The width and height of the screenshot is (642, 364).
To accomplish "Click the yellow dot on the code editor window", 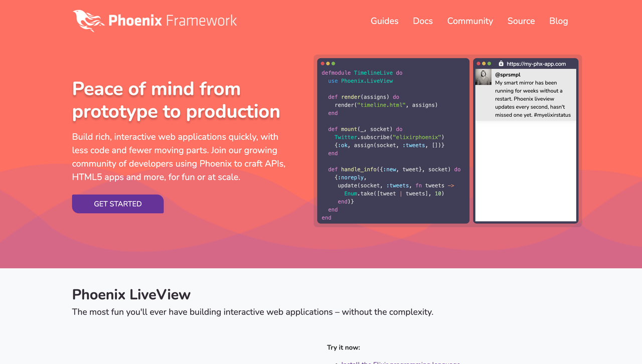I will tap(328, 64).
